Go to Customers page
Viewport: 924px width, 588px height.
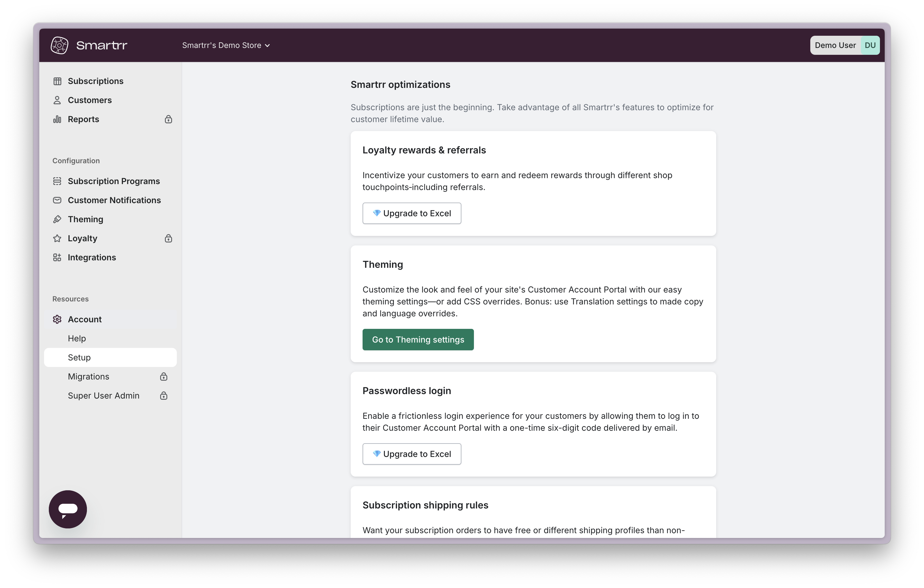click(x=110, y=100)
